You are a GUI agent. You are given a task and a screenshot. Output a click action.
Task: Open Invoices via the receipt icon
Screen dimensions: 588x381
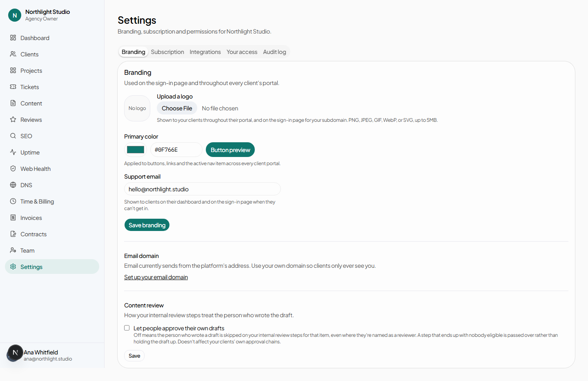(x=13, y=217)
